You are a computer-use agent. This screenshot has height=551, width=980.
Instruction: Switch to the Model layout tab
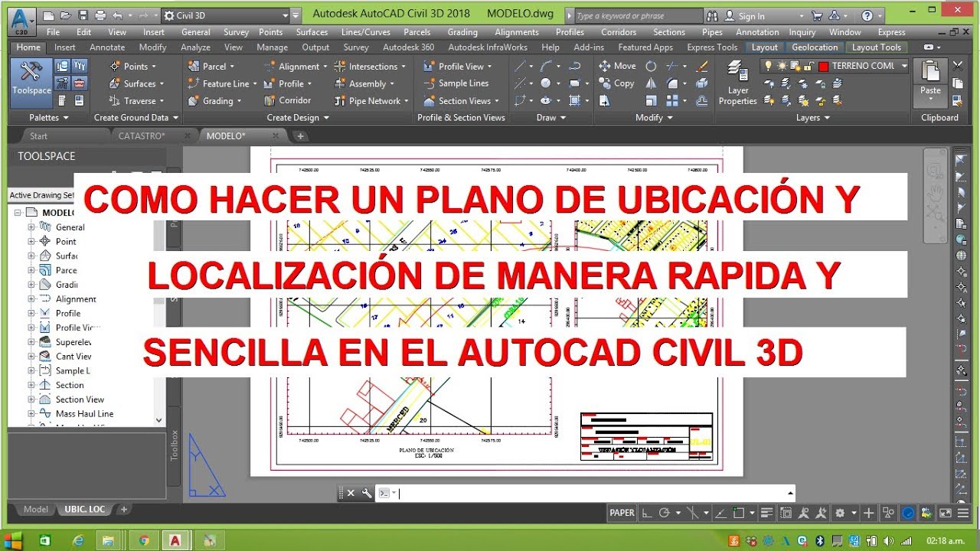coord(35,509)
